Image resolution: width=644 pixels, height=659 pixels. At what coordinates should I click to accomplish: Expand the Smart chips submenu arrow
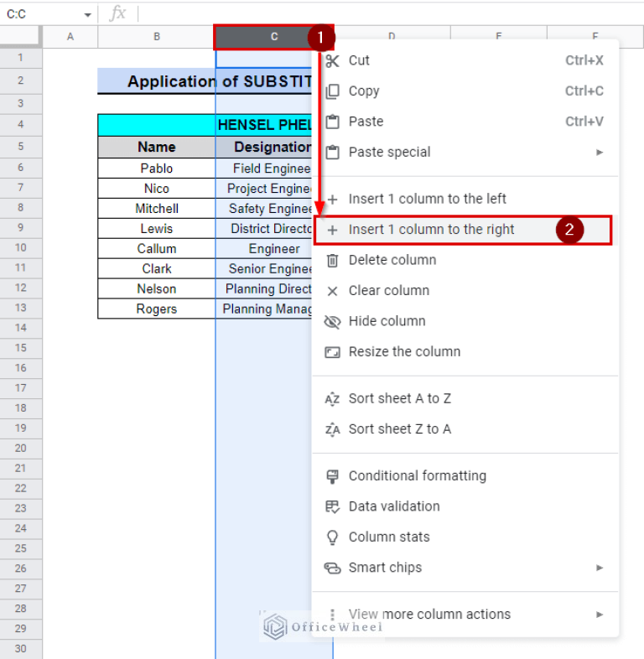[600, 568]
